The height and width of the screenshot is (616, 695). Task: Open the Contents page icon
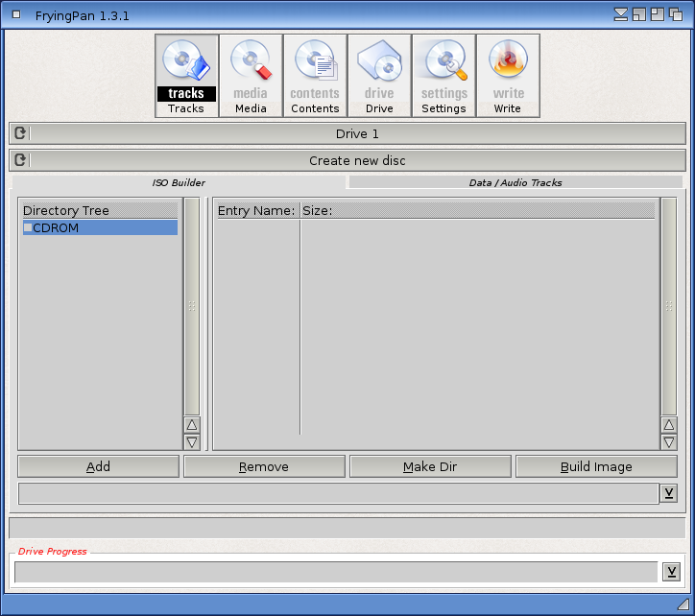[315, 76]
